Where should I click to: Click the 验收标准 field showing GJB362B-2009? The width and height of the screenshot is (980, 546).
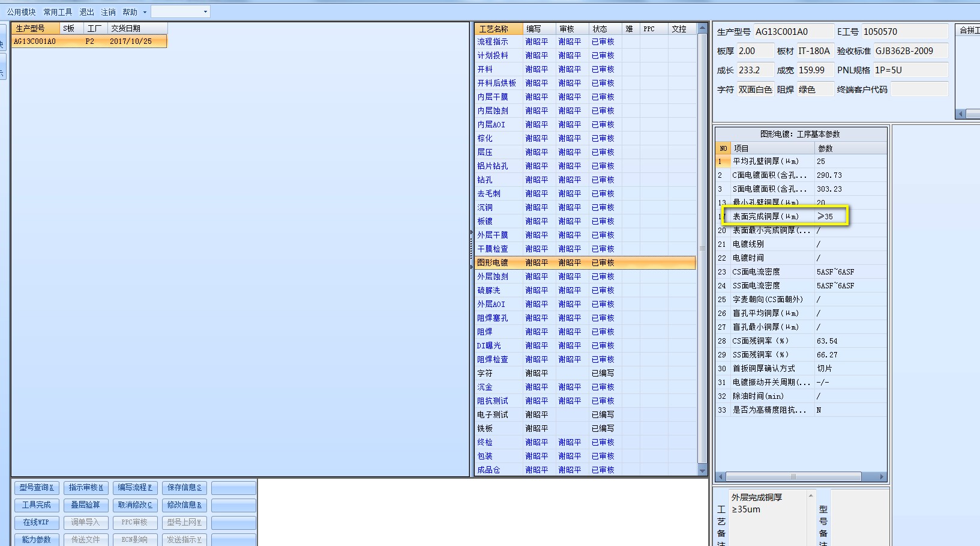click(x=910, y=51)
